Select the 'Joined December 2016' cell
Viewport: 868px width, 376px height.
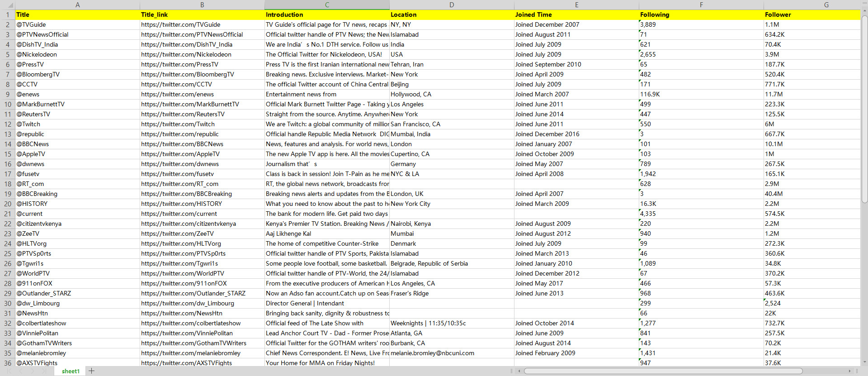click(576, 134)
